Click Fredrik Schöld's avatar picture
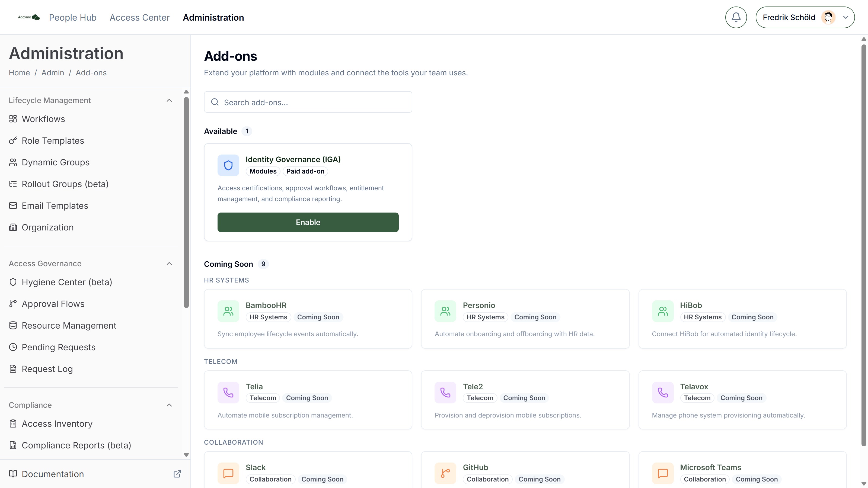Viewport: 868px width, 488px height. coord(828,17)
